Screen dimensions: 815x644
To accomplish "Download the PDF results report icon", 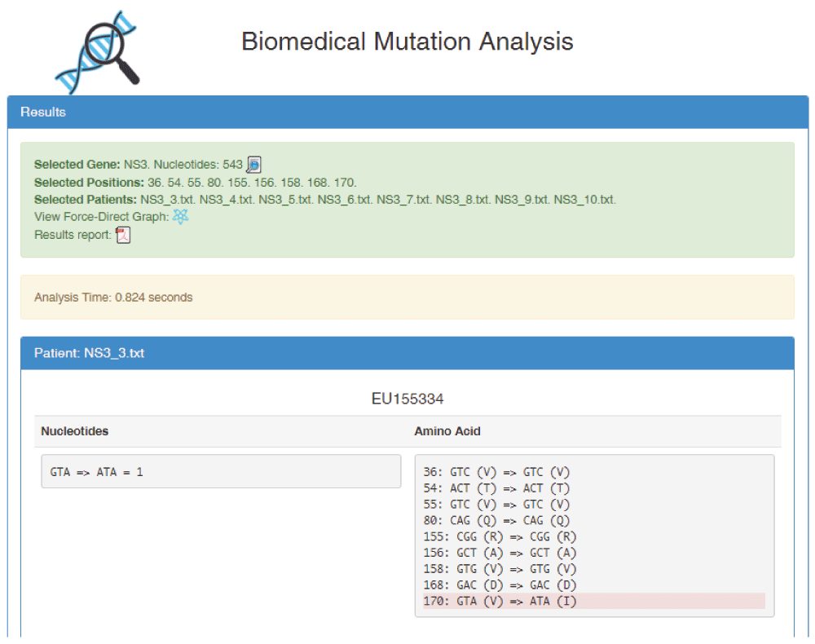I will (x=123, y=236).
